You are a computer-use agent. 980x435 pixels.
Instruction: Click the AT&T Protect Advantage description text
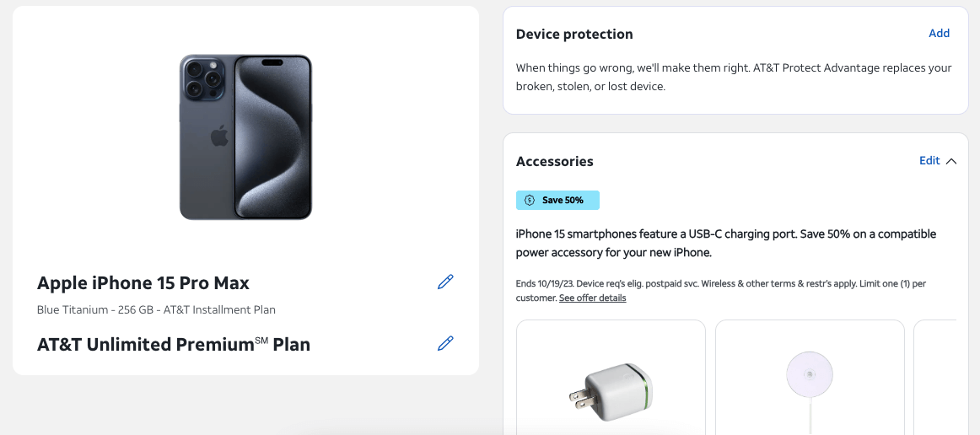coord(734,77)
